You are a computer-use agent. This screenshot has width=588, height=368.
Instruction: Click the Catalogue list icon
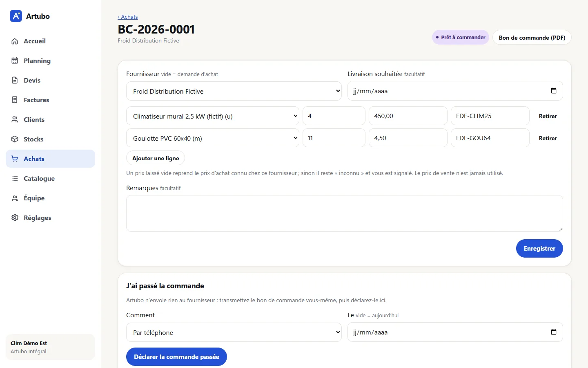pyautogui.click(x=15, y=179)
